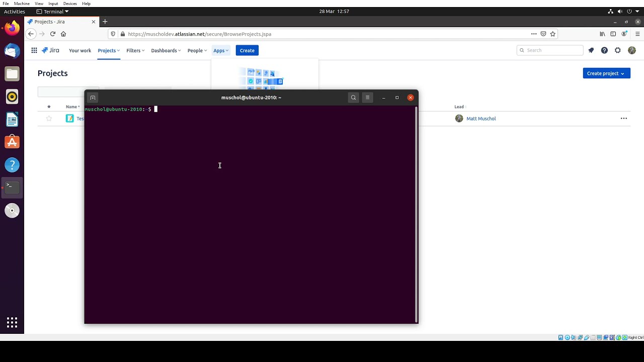This screenshot has width=644, height=362.
Task: Click VirtualBox optical disk status icon
Action: (567, 337)
